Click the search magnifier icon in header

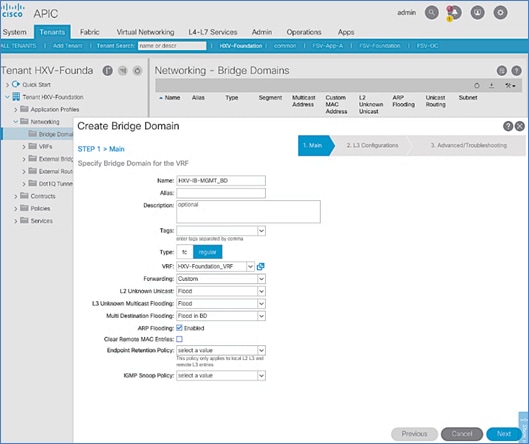click(431, 13)
